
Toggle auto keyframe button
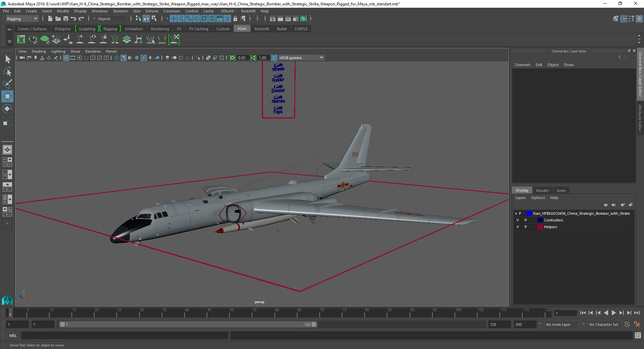point(627,325)
